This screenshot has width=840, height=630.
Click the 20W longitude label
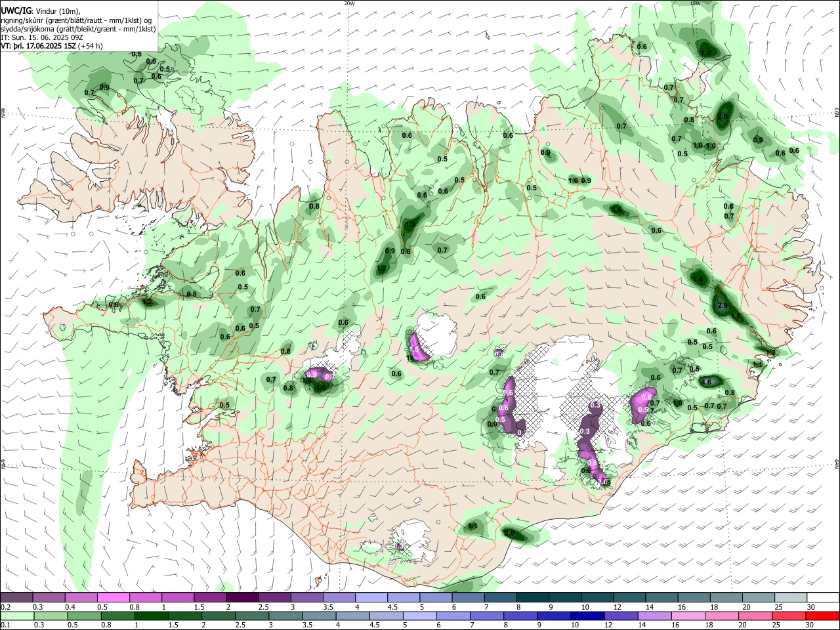tap(349, 3)
